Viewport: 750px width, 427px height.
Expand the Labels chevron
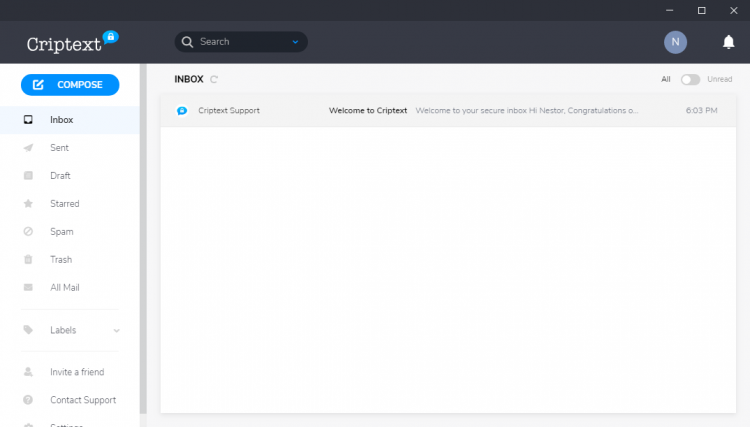116,330
